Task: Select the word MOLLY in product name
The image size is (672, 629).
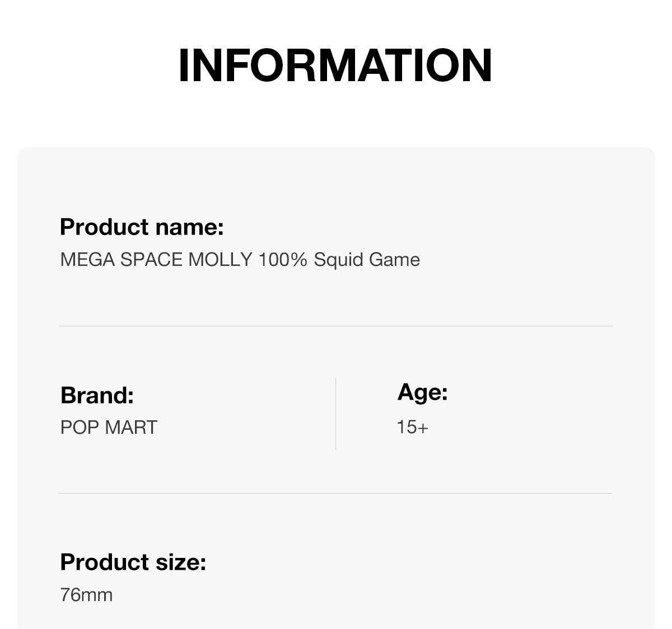Action: [x=220, y=260]
